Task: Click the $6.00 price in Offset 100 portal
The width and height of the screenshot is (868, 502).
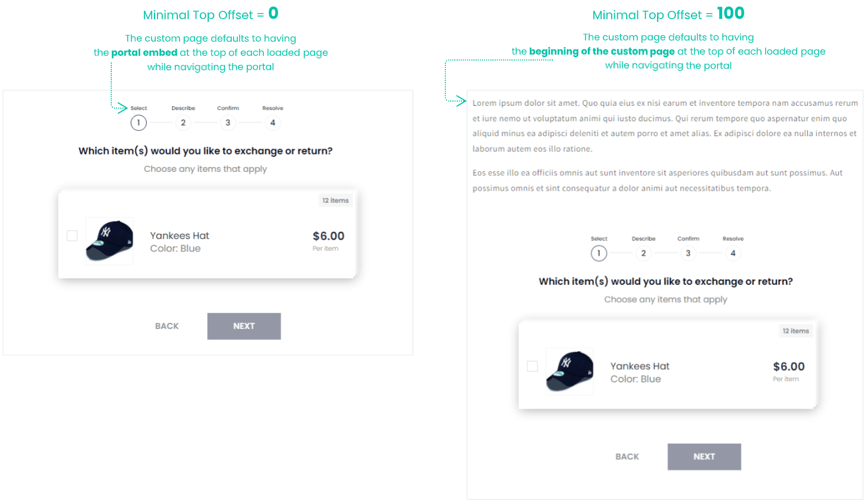Action: click(788, 366)
